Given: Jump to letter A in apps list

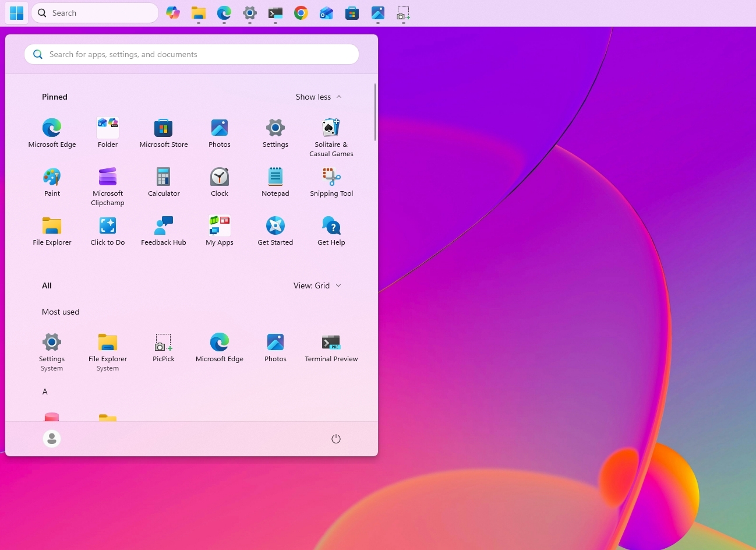Looking at the screenshot, I should (x=45, y=392).
